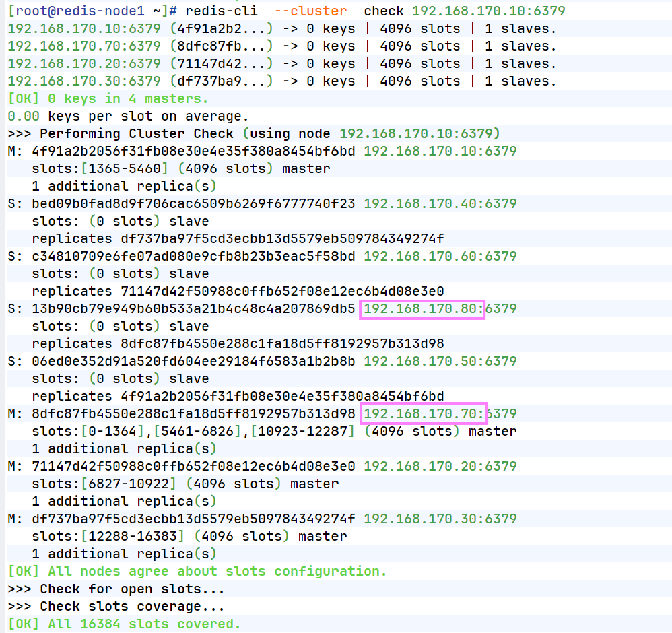The width and height of the screenshot is (672, 633).
Task: Click the summary line for 192.168.170.30:6379 (df737ba9...)
Action: (282, 81)
